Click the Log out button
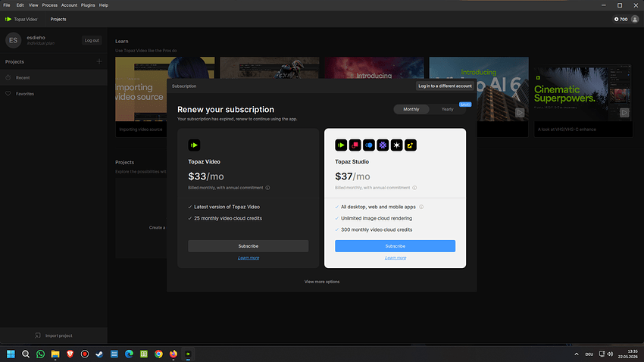This screenshot has height=362, width=644. coord(92,40)
